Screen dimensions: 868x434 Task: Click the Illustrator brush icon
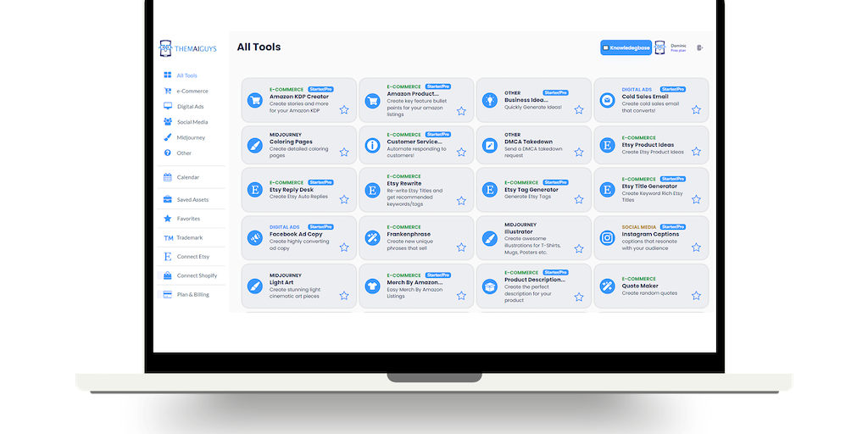tap(489, 238)
